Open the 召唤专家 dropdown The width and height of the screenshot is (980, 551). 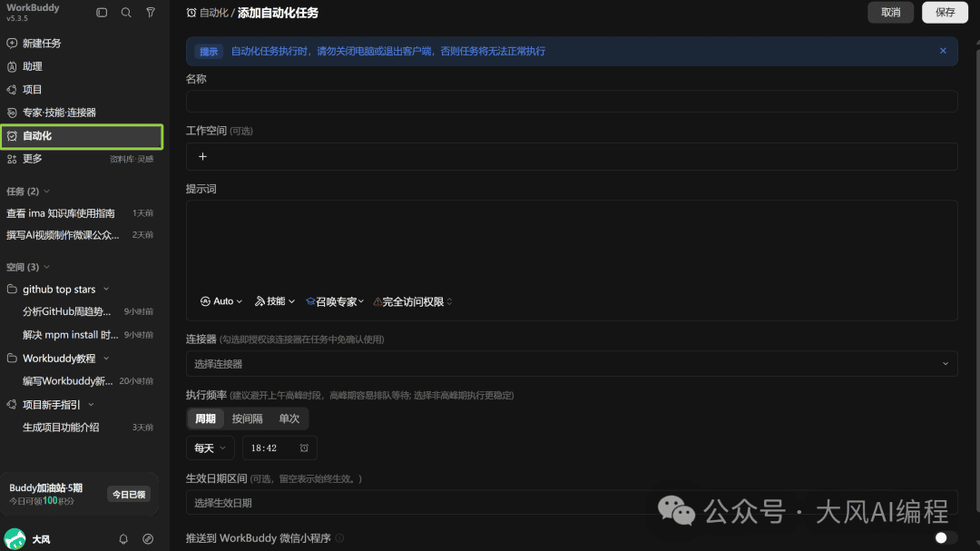coord(335,301)
